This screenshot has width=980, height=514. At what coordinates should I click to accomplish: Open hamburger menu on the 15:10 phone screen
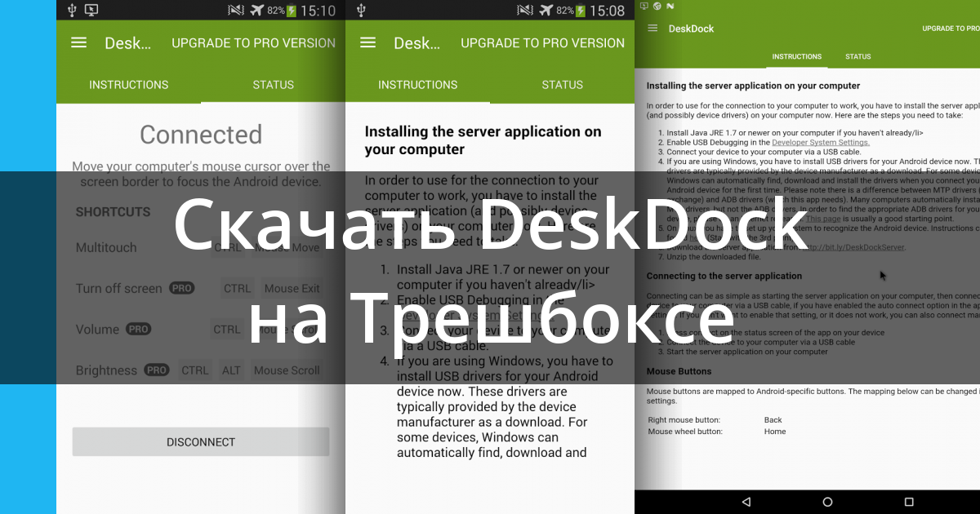78,42
